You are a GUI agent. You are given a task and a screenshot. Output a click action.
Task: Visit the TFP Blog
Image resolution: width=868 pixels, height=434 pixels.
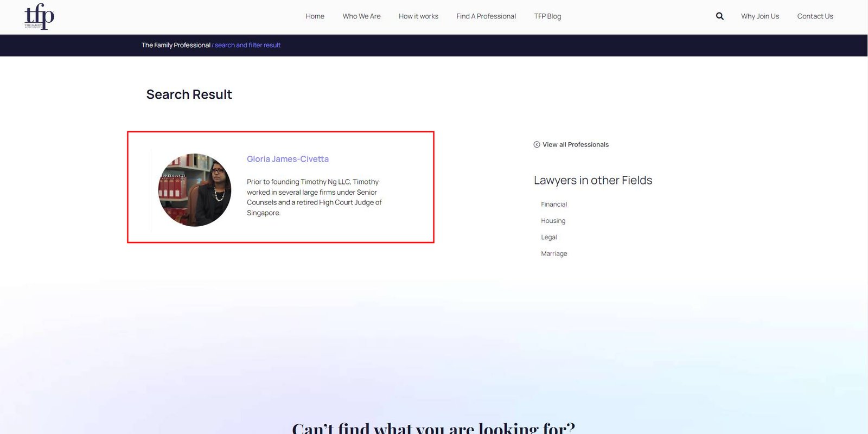pos(547,16)
